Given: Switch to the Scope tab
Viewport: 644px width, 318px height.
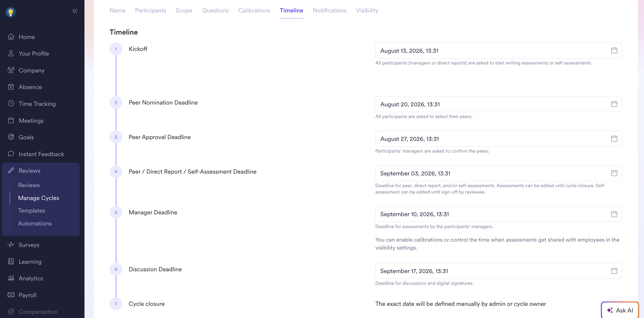Looking at the screenshot, I should [184, 10].
